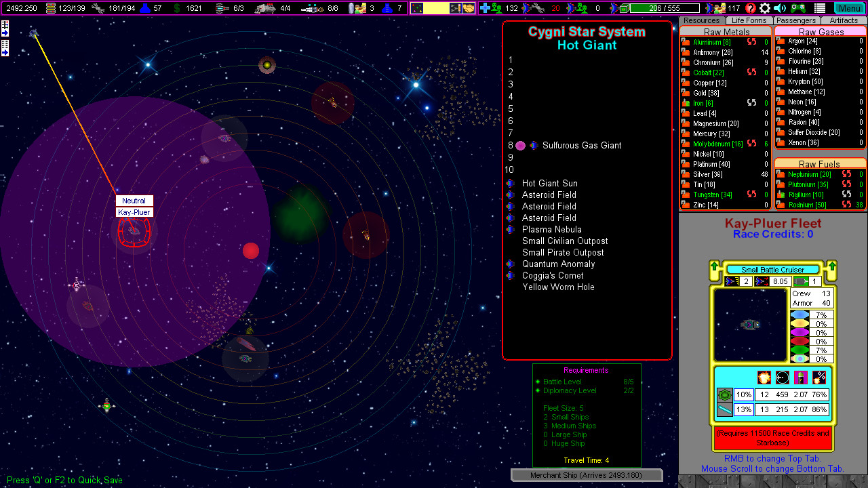Open the game settings gear icon
Screen dimensions: 868x488
coord(765,8)
